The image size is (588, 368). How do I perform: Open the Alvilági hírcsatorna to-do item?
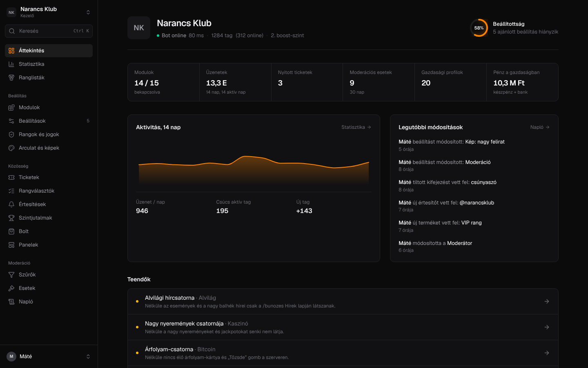coord(343,301)
